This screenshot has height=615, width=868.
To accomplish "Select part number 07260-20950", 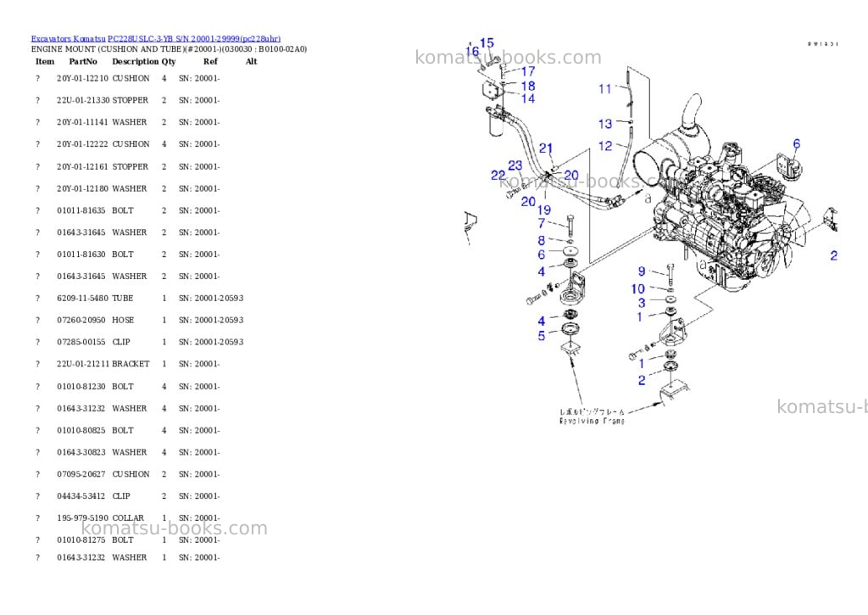I will (81, 321).
